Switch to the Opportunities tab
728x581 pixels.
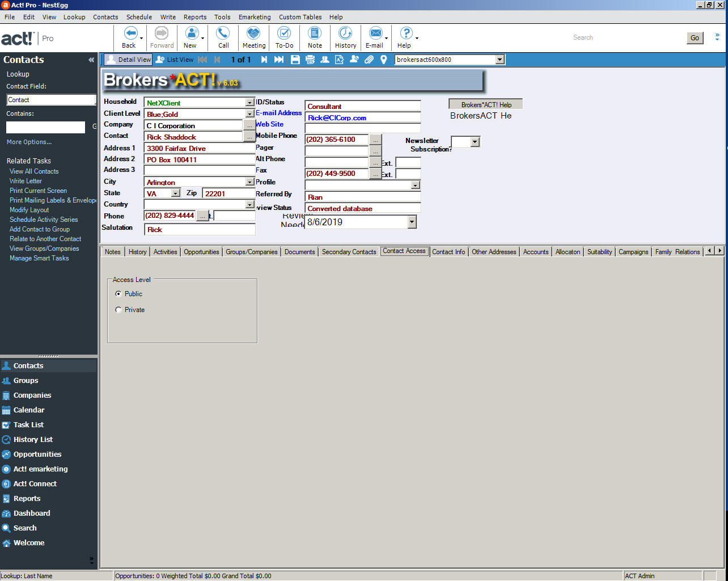point(201,252)
